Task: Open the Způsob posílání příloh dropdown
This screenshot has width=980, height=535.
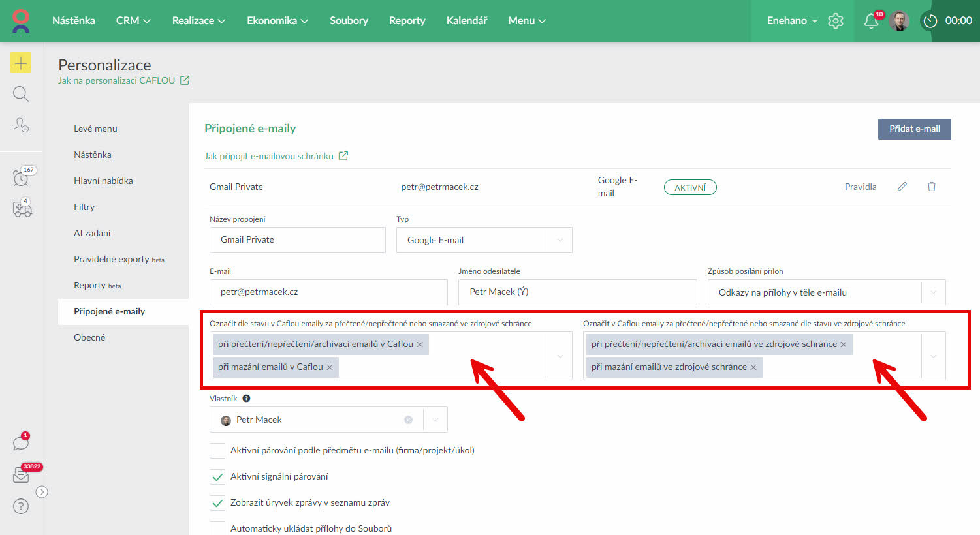Action: 933,292
